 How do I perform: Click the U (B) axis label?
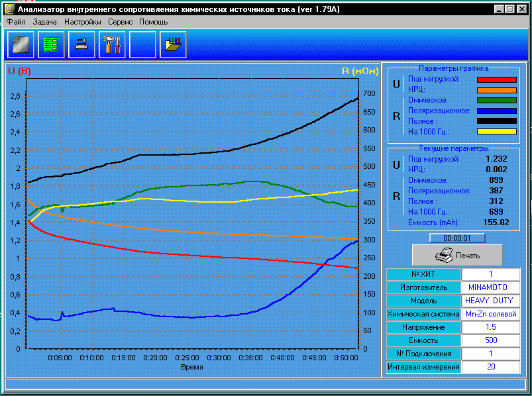(19, 72)
